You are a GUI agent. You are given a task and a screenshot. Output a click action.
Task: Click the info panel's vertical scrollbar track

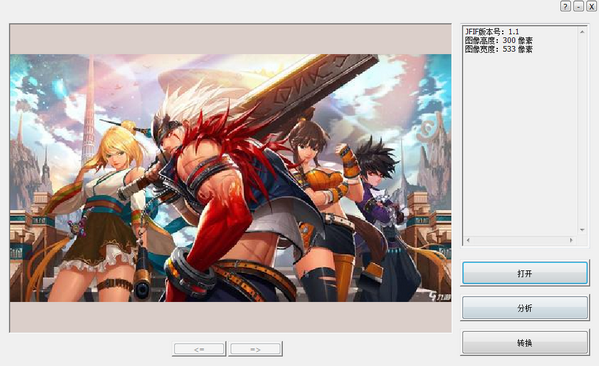click(582, 131)
